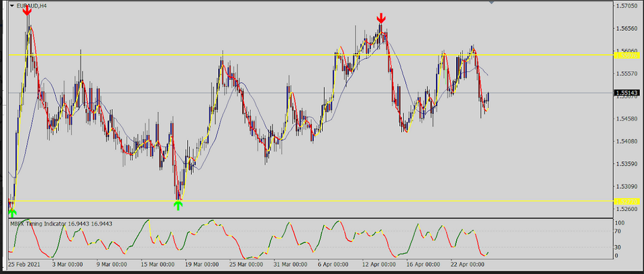644x274 pixels.
Task: Click the 25 Feb 2021 date label
Action: (x=24, y=264)
